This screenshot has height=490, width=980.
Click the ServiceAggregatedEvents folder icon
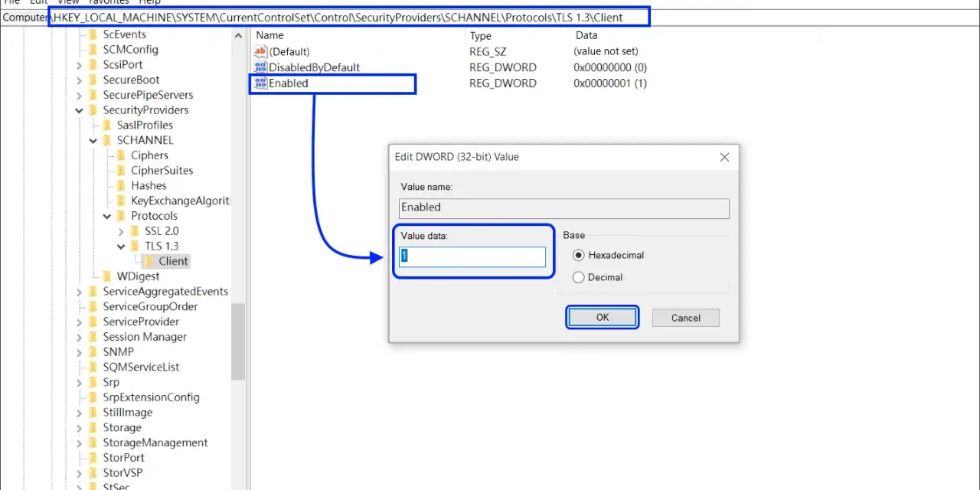coord(93,292)
